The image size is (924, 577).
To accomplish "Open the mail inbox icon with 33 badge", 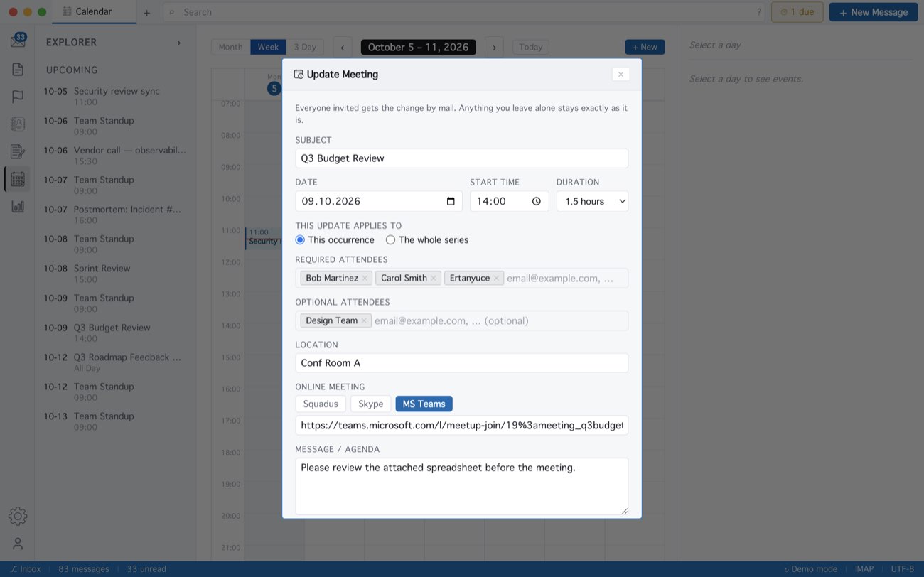I will pos(18,41).
